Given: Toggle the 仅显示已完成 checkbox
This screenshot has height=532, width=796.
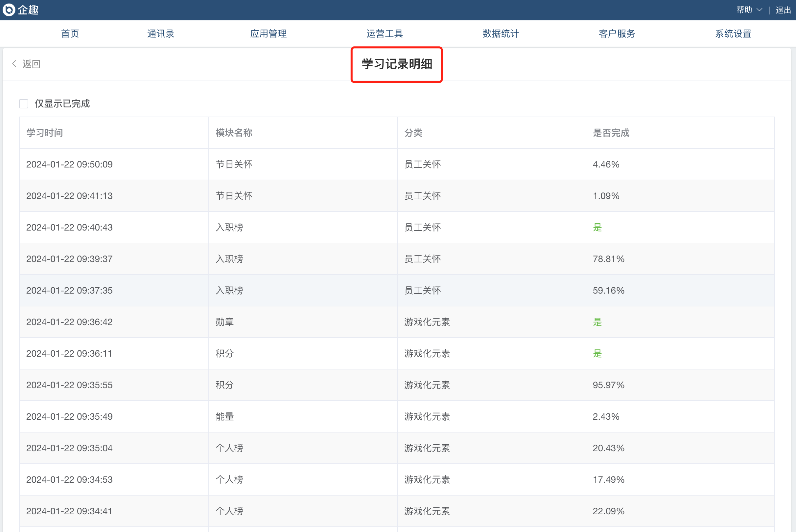Looking at the screenshot, I should pos(24,104).
